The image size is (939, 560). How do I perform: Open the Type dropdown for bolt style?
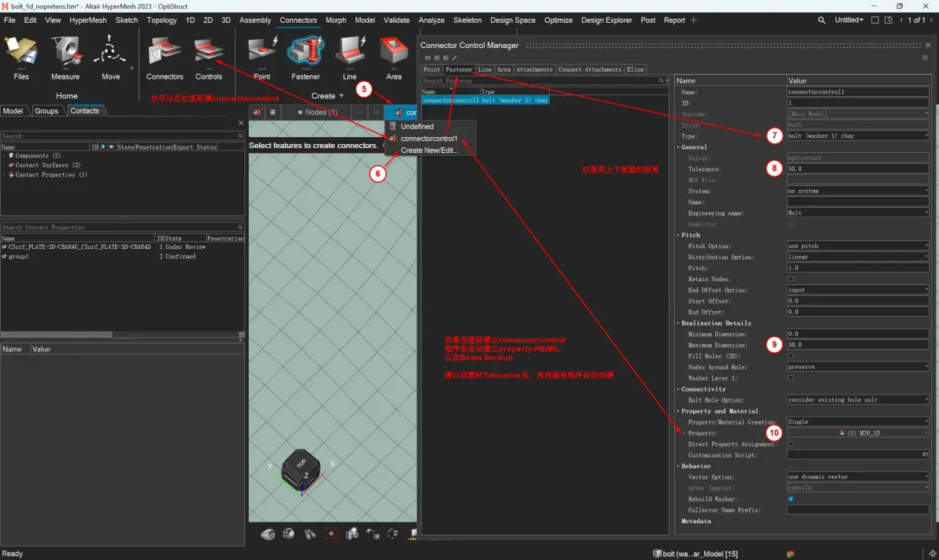point(858,136)
